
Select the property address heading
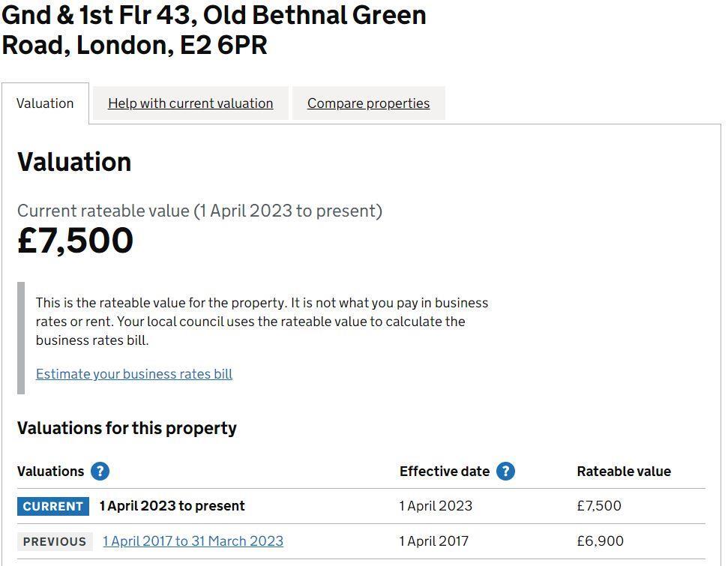tap(214, 30)
